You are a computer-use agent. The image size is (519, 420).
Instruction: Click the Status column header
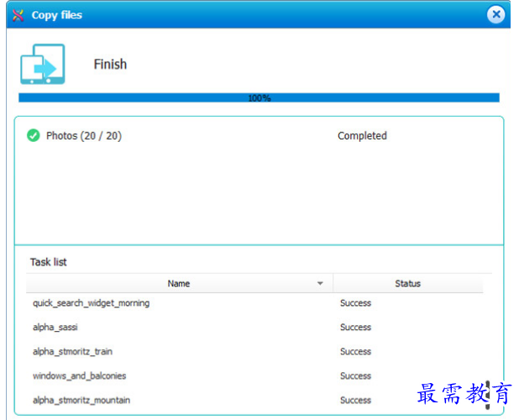(x=407, y=284)
